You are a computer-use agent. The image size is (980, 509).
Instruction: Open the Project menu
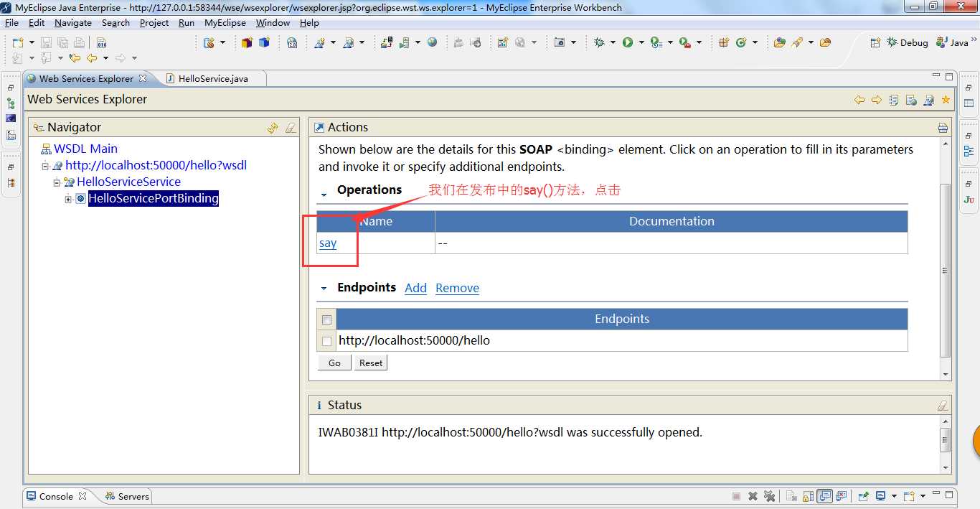tap(154, 23)
